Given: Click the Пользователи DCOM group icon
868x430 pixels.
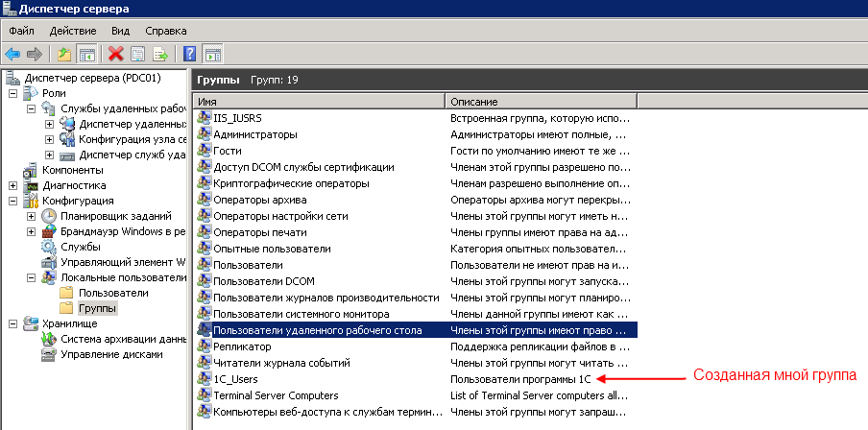Looking at the screenshot, I should pyautogui.click(x=204, y=281).
